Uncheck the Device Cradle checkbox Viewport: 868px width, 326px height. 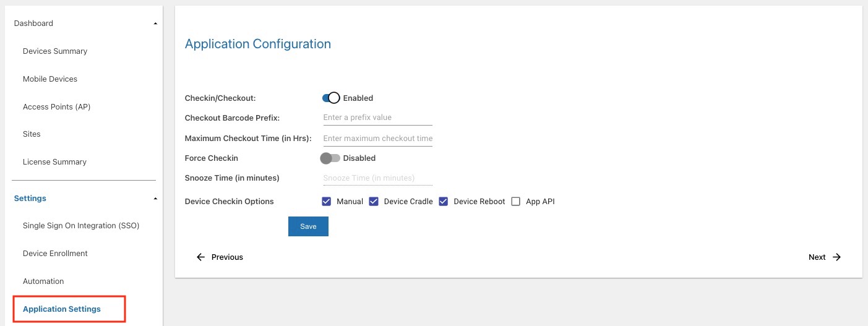coord(374,202)
